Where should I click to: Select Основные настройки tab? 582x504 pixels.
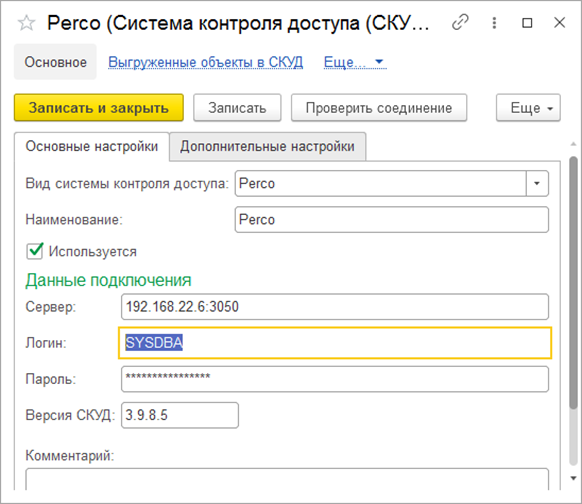(92, 146)
